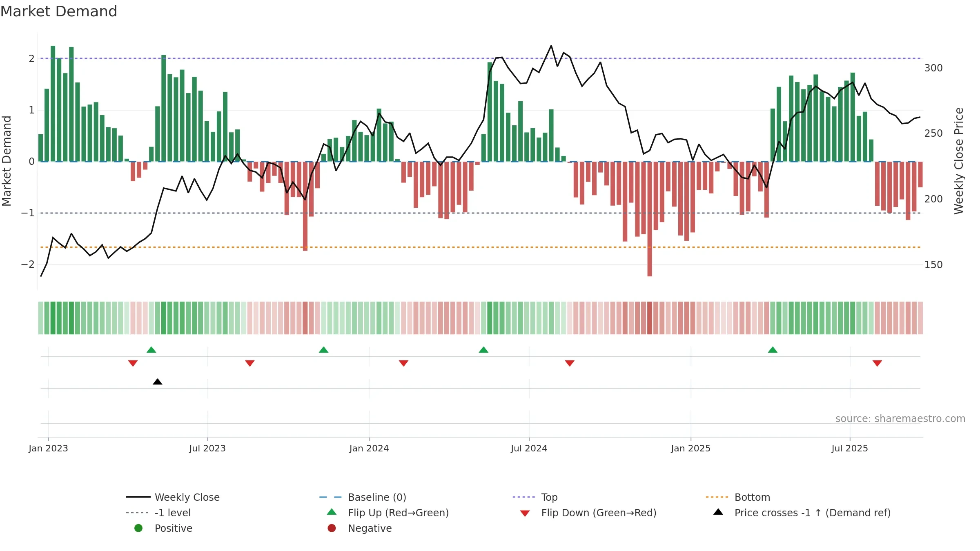Click the −2 demand tick label
This screenshot has height=551, width=980.
click(x=28, y=264)
